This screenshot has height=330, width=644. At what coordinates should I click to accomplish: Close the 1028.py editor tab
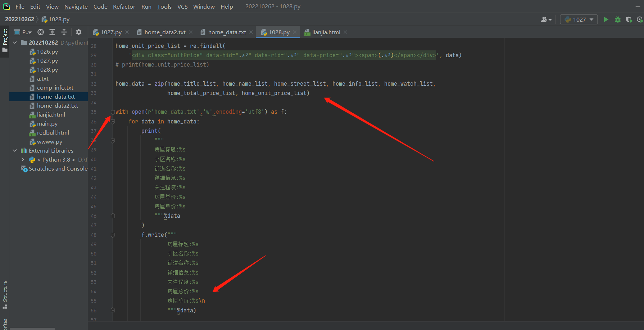295,32
